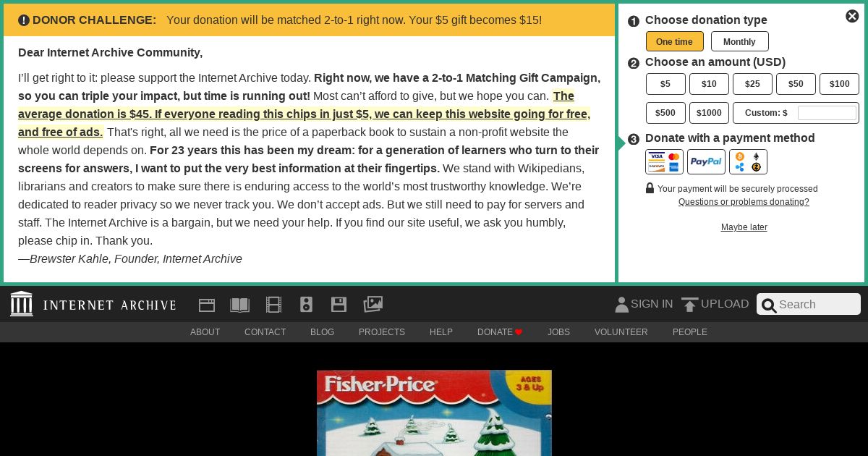Image resolution: width=868 pixels, height=456 pixels.
Task: Close the donation banner with X icon
Action: click(x=852, y=16)
